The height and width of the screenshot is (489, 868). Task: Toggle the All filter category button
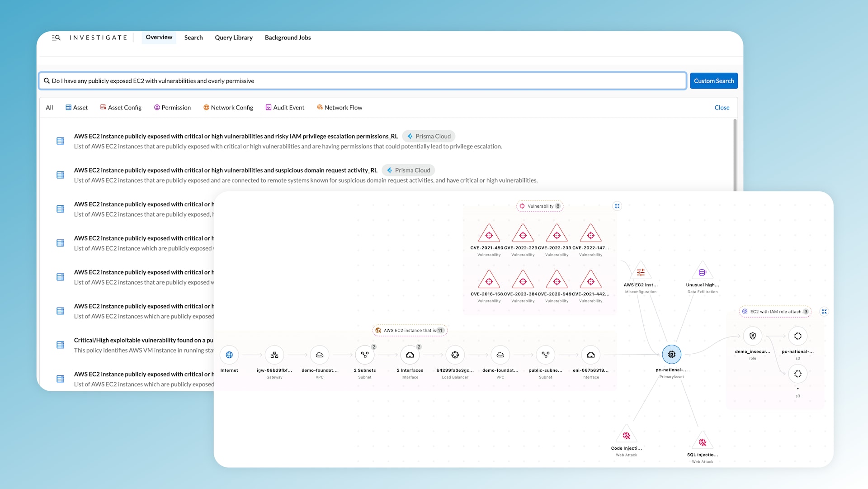point(49,107)
